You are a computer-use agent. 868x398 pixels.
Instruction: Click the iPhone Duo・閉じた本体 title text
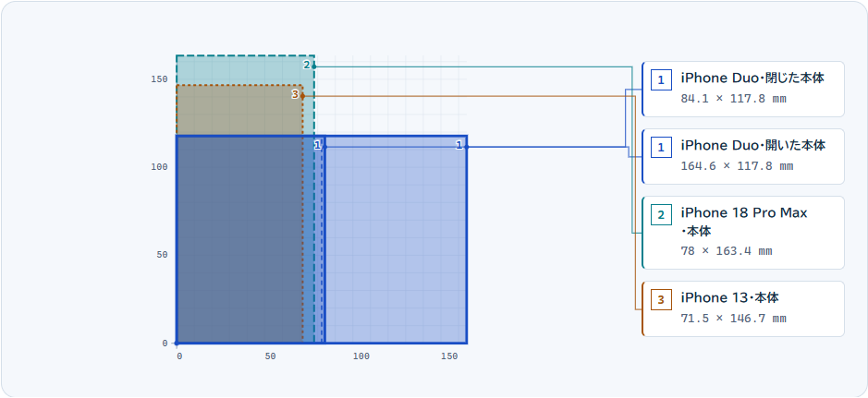point(752,78)
